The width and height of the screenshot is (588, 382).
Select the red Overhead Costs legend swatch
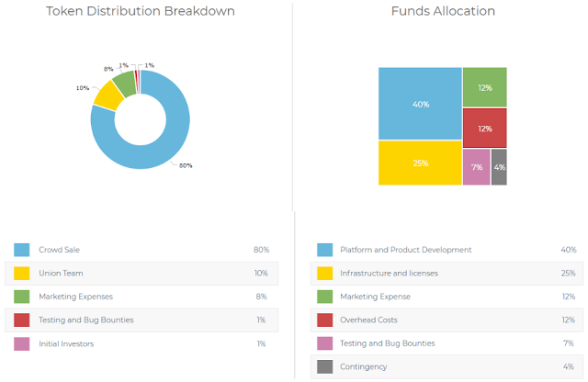point(324,320)
